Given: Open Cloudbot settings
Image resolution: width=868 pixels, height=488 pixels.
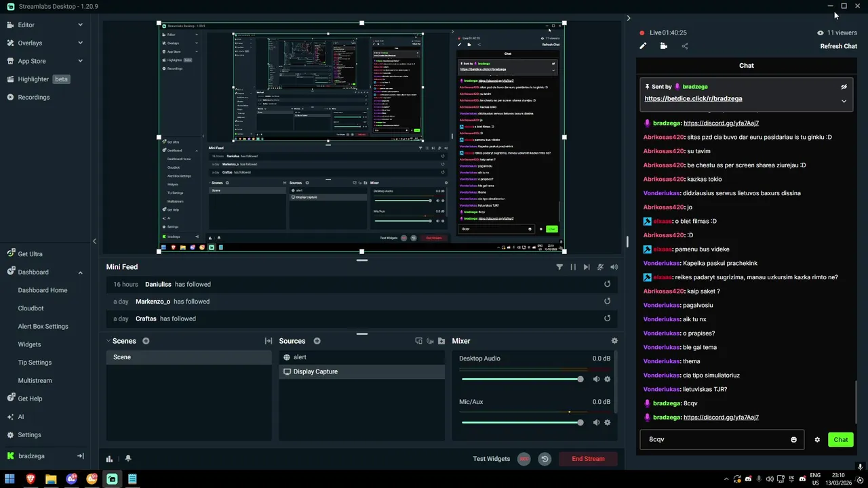Looking at the screenshot, I should [x=31, y=308].
